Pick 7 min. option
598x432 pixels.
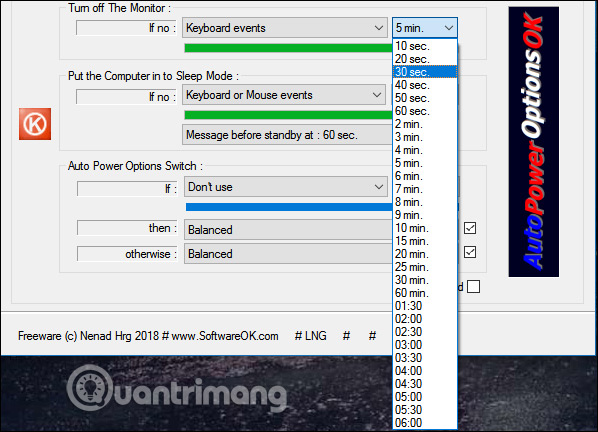[425, 189]
